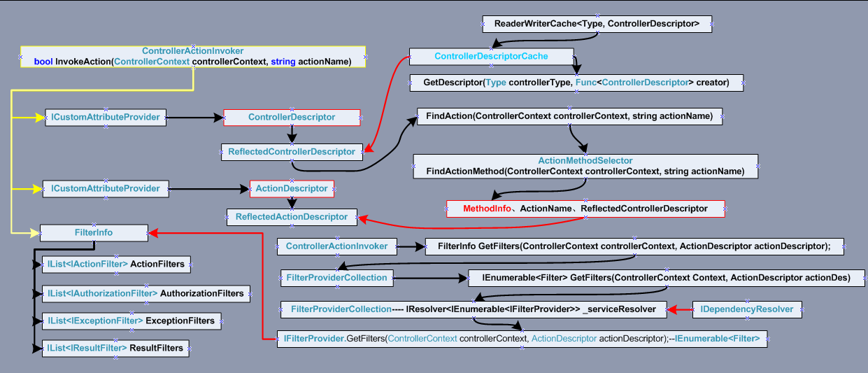
Task: Select IList<IExceptionFilter> ExceptionFilters box
Action: 131,321
